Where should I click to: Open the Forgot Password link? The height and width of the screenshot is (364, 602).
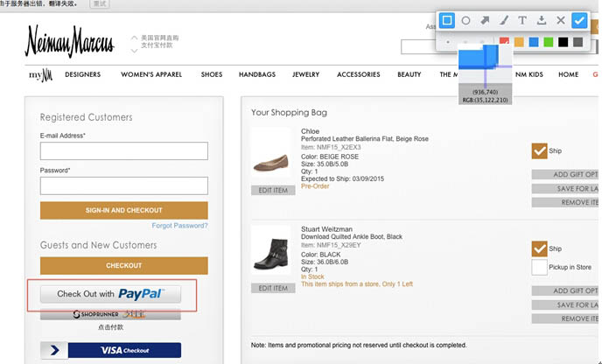coord(179,226)
